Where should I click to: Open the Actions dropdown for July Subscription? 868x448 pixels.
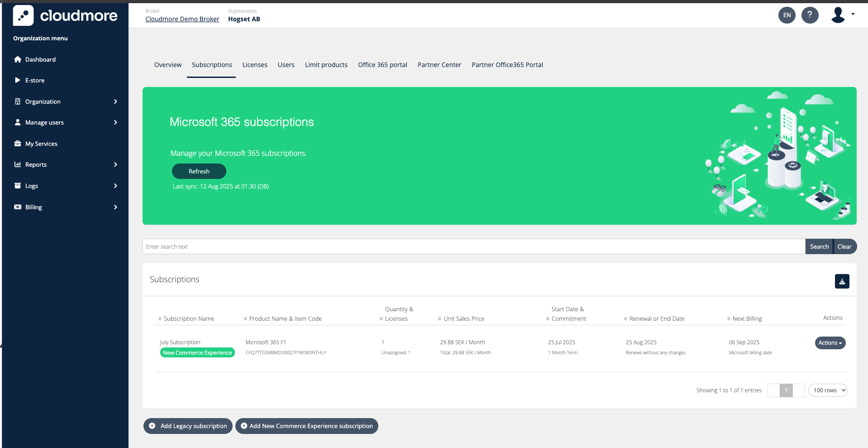click(830, 343)
